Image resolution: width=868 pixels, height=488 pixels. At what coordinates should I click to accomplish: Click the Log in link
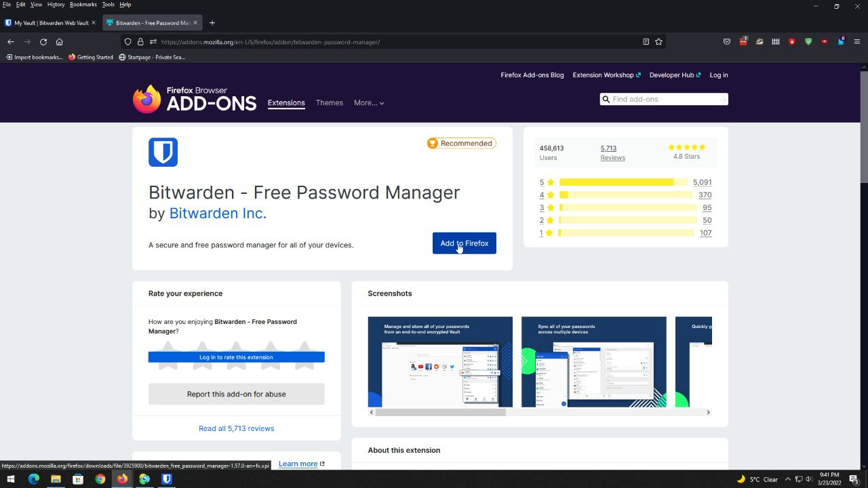coord(719,75)
